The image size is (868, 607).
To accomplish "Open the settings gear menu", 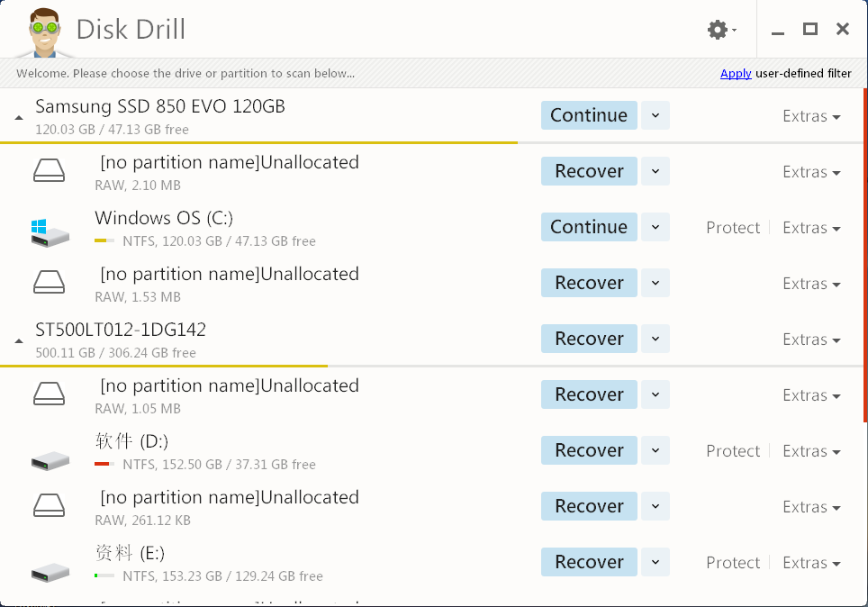I will (x=721, y=30).
